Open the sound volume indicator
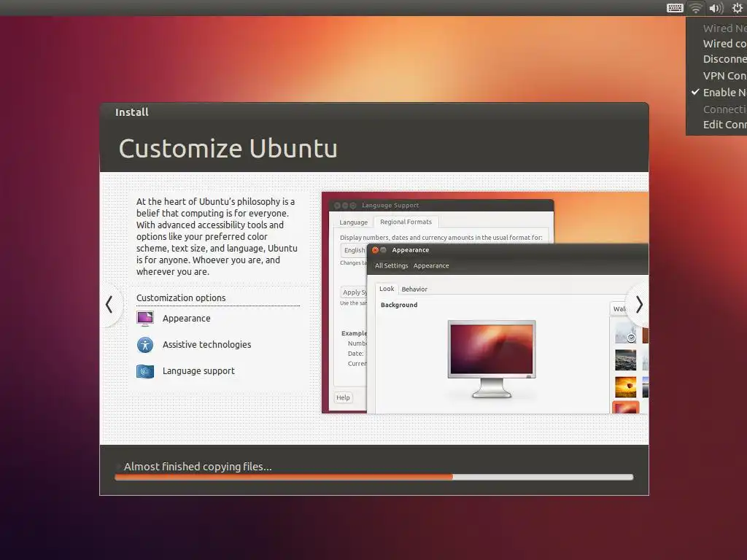 (716, 8)
